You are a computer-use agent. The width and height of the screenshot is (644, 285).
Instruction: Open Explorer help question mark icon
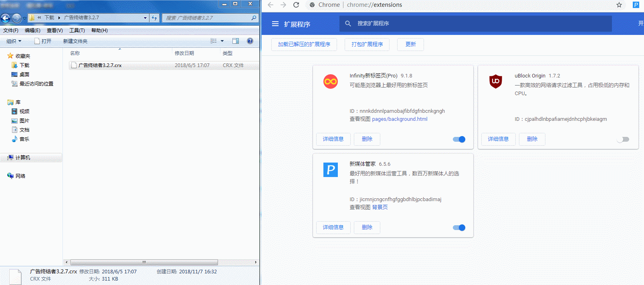[250, 41]
